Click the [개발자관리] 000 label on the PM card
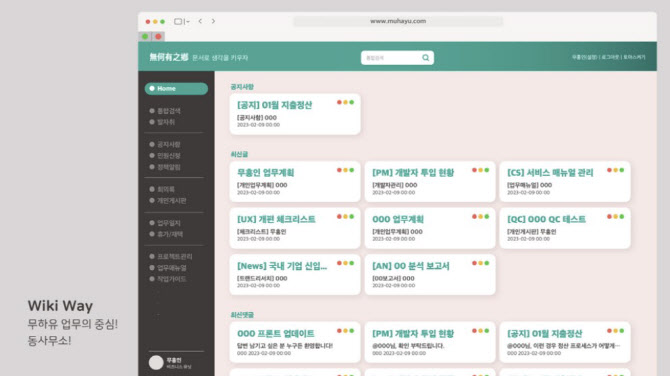Image resolution: width=670 pixels, height=376 pixels. (394, 185)
